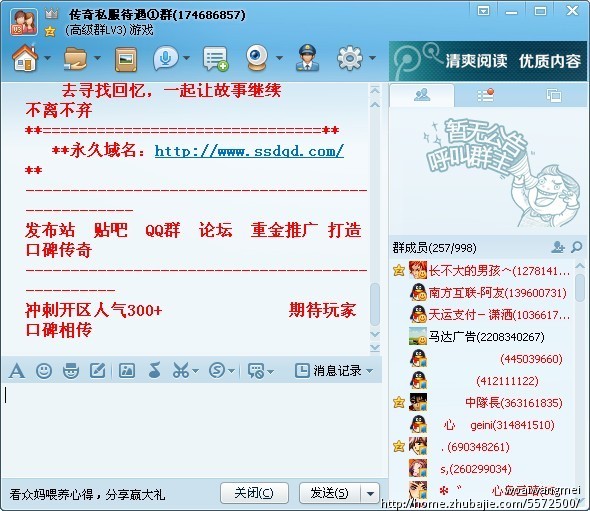Click the title bar dropdown menu button
The width and height of the screenshot is (590, 511).
(484, 11)
